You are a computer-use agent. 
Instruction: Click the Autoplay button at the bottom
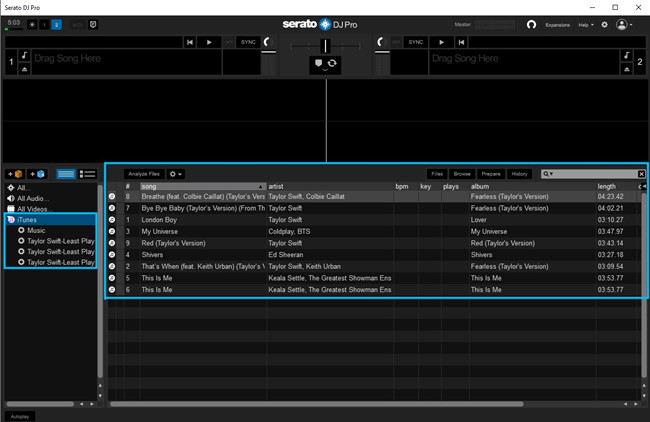20,417
